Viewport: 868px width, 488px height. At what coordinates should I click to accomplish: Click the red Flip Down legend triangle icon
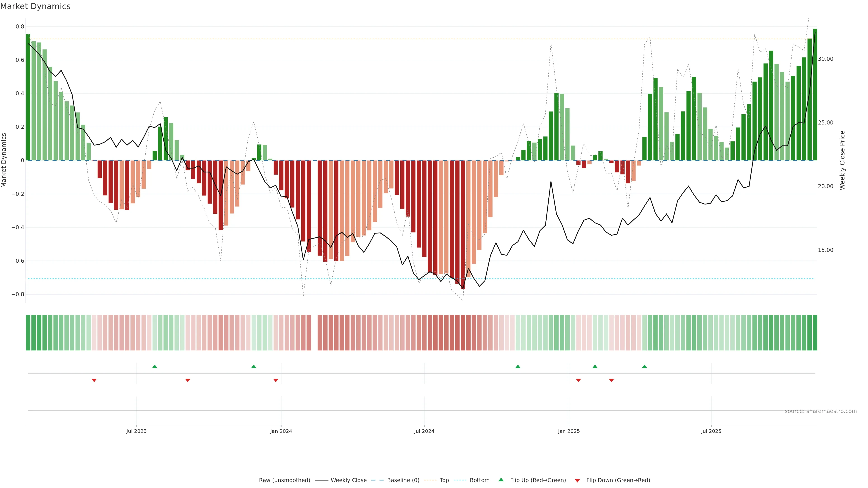(577, 480)
